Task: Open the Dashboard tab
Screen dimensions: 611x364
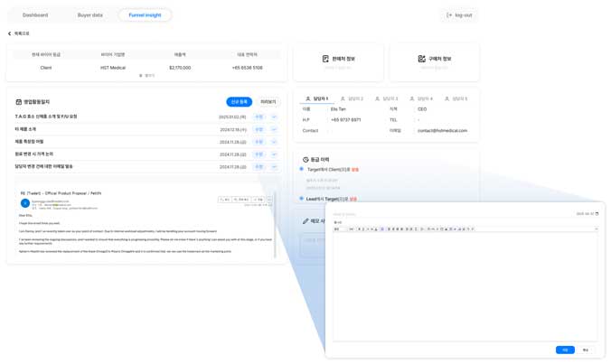Action: (x=35, y=15)
